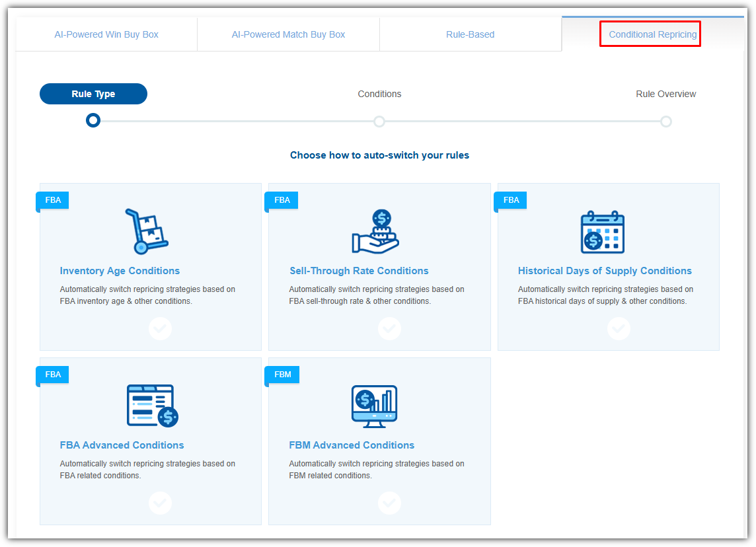Click FBA badge on Historical Days card
756x547 pixels.
click(x=511, y=200)
